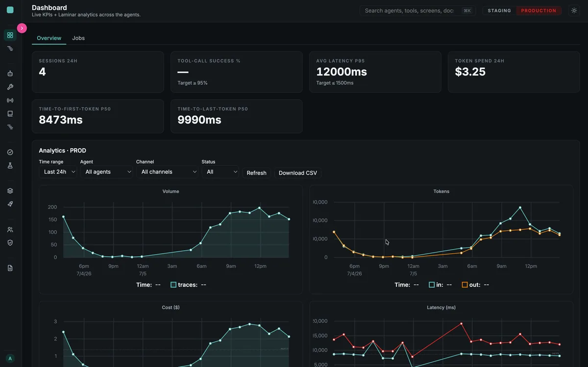This screenshot has height=367, width=588.
Task: Open the Time range dropdown showing Last 24h
Action: [x=58, y=172]
